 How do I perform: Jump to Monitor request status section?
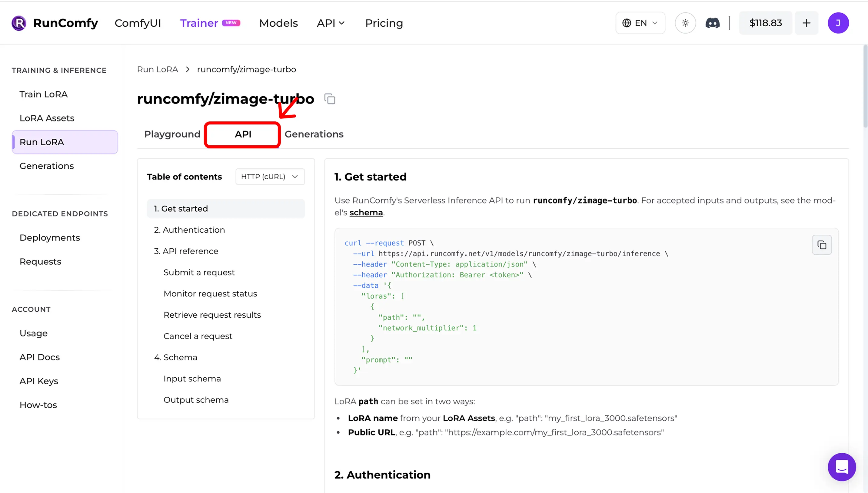click(210, 293)
